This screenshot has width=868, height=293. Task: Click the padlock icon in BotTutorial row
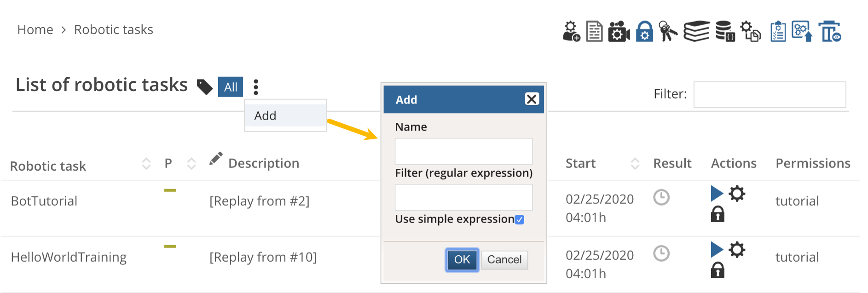tap(718, 214)
